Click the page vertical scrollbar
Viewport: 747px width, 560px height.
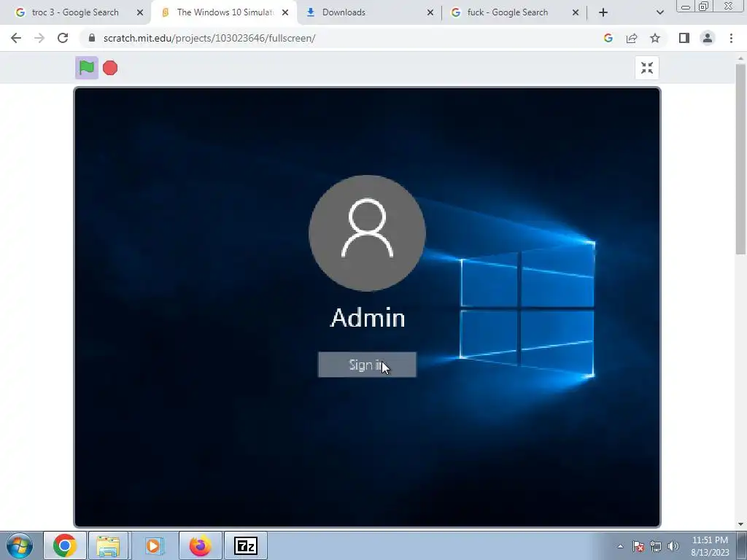pos(740,160)
